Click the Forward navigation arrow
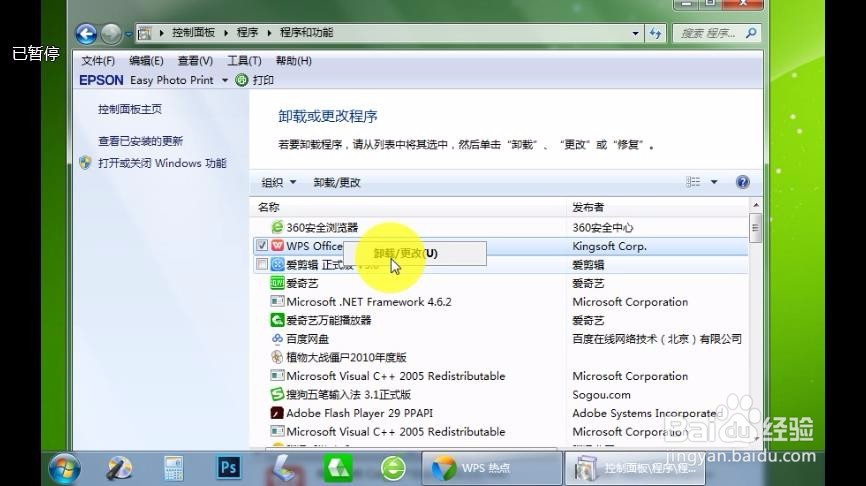Screen dimensions: 866x486 111,34
